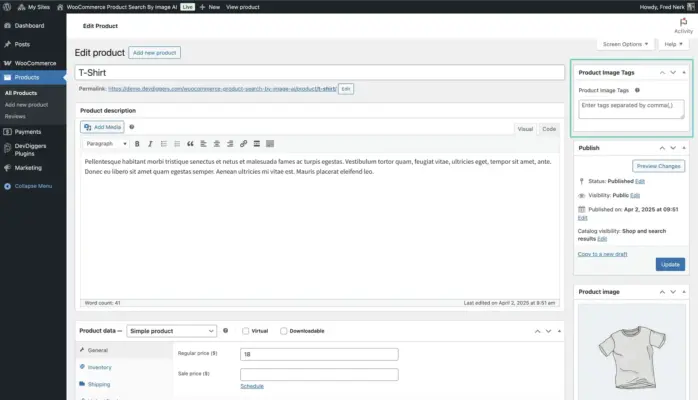The height and width of the screenshot is (400, 698).
Task: Click the Update button
Action: click(x=670, y=264)
